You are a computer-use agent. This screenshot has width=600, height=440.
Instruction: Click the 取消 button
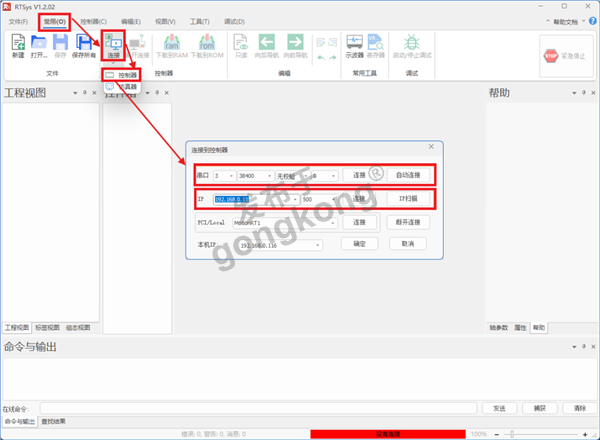408,244
